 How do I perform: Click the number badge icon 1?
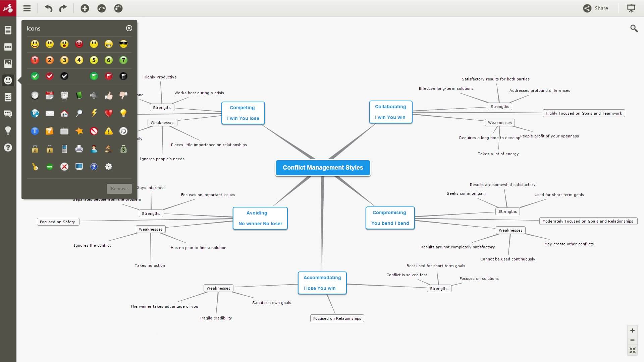click(x=35, y=60)
